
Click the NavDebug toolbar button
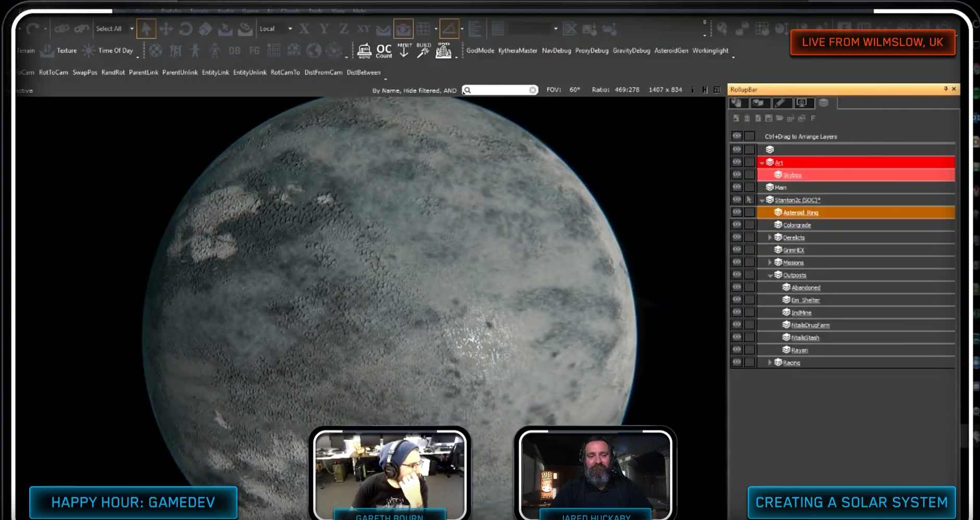(x=556, y=50)
